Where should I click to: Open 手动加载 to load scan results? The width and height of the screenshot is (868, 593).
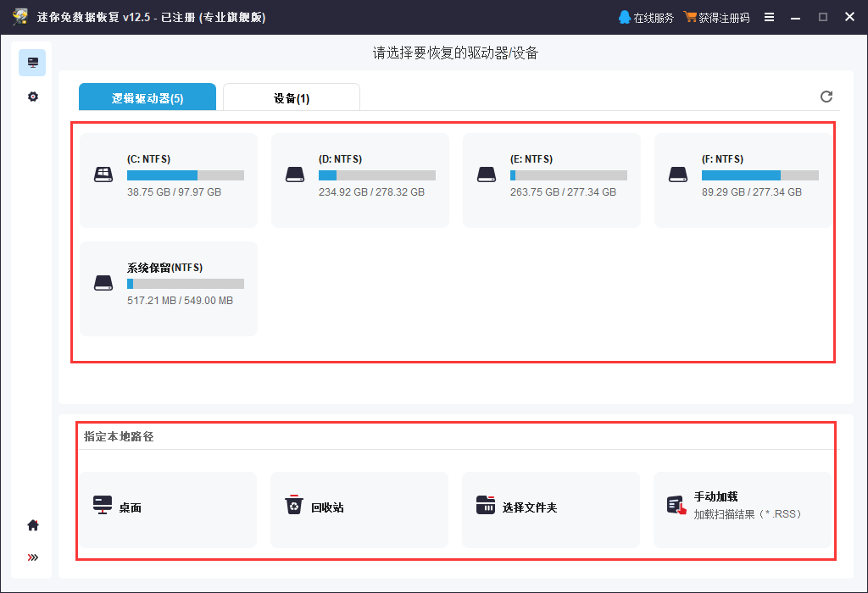pyautogui.click(x=743, y=510)
